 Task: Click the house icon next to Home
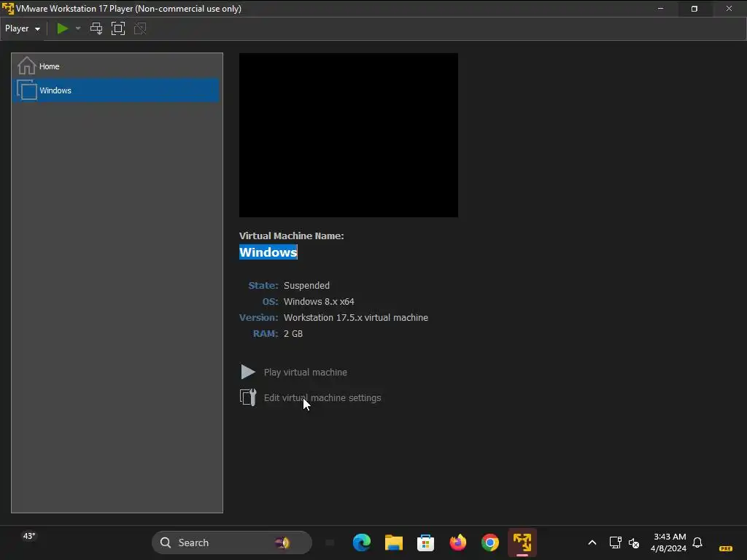(x=27, y=66)
